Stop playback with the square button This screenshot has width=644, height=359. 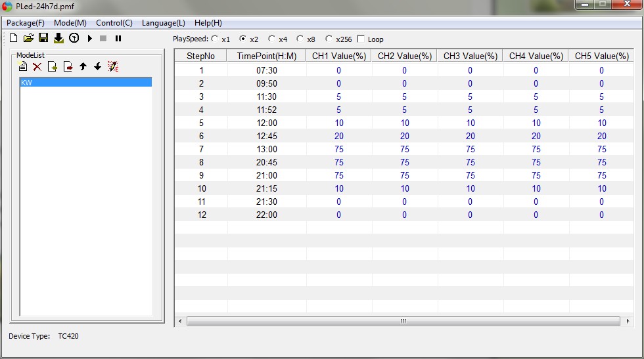[x=103, y=38]
